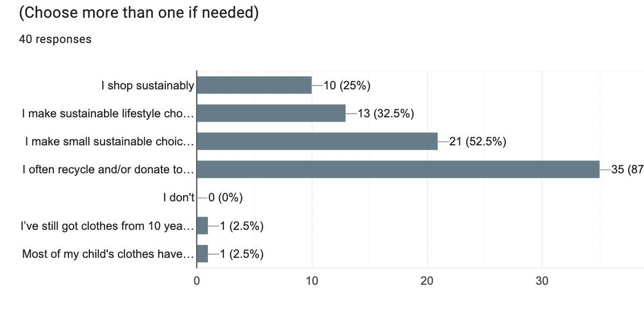Click the '(Choose more than one if needed)' heading
644x309 pixels.
[x=139, y=13]
